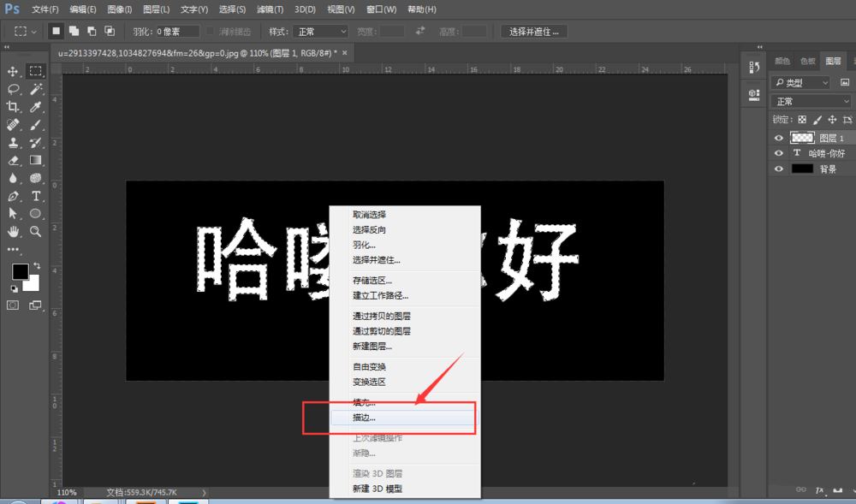This screenshot has width=856, height=504.
Task: Collapse the left toolbar using double arrows
Action: pos(7,47)
